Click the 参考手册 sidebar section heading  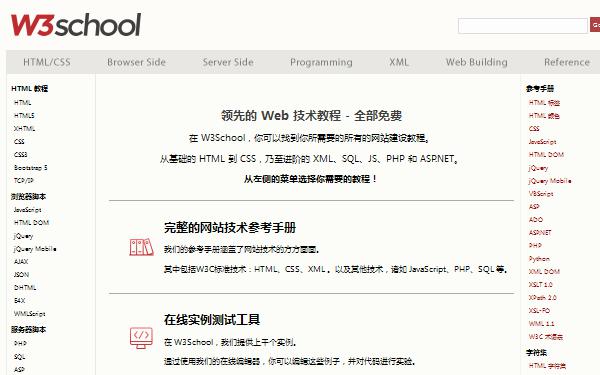[540, 89]
